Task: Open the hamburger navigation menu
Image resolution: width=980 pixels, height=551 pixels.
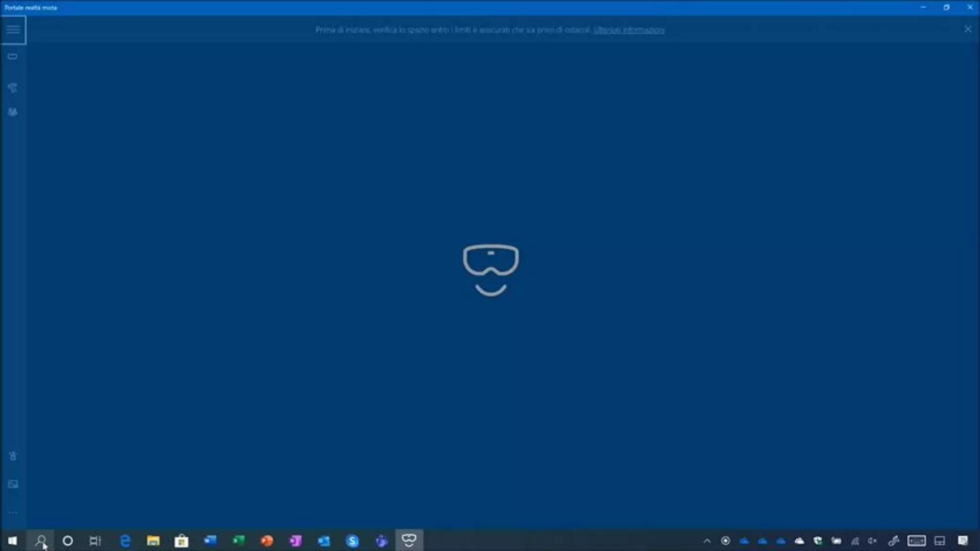Action: [13, 30]
